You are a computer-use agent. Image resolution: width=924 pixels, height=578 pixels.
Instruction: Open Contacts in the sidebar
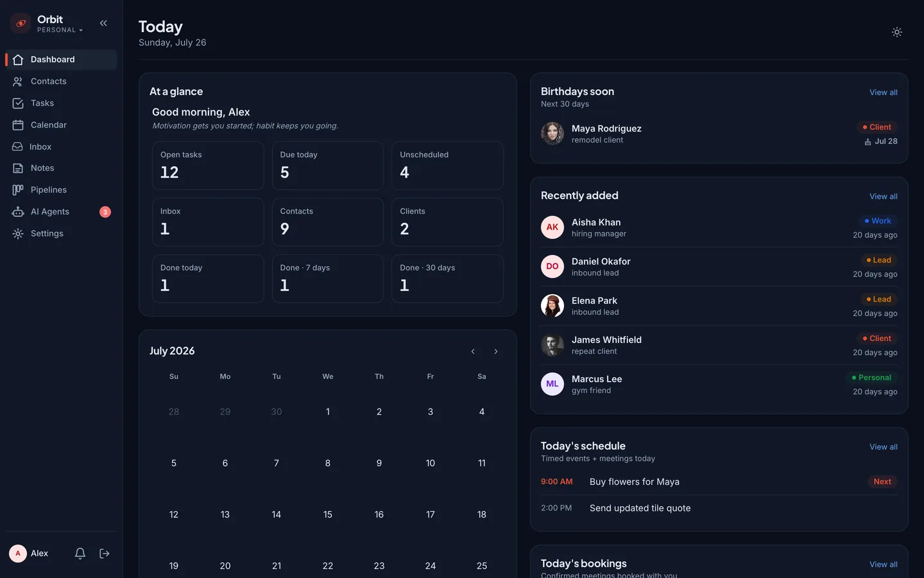point(61,82)
